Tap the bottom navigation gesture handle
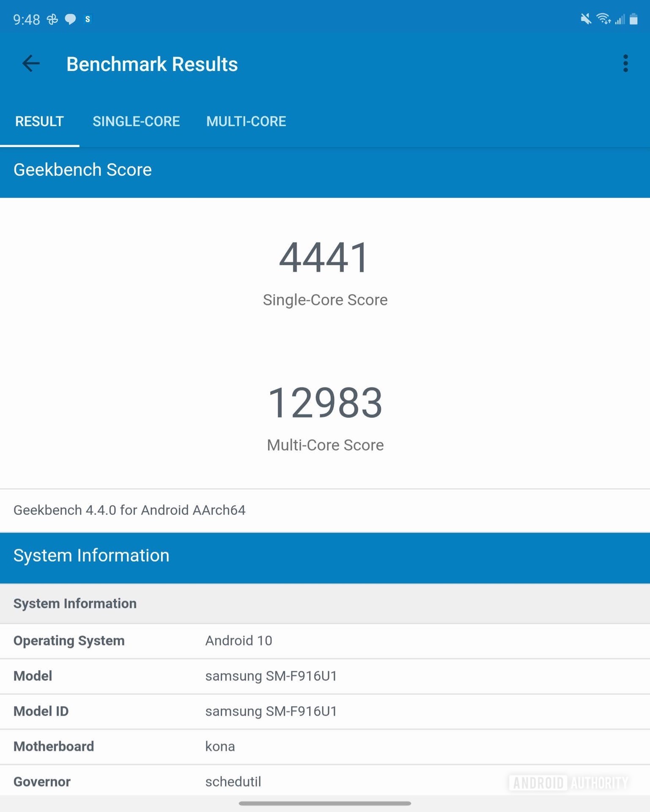 tap(324, 803)
